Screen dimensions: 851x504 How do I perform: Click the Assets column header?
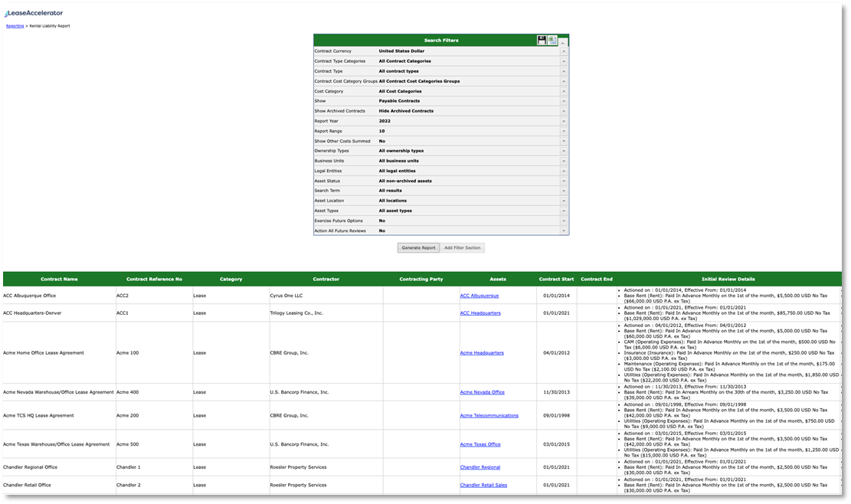[498, 280]
